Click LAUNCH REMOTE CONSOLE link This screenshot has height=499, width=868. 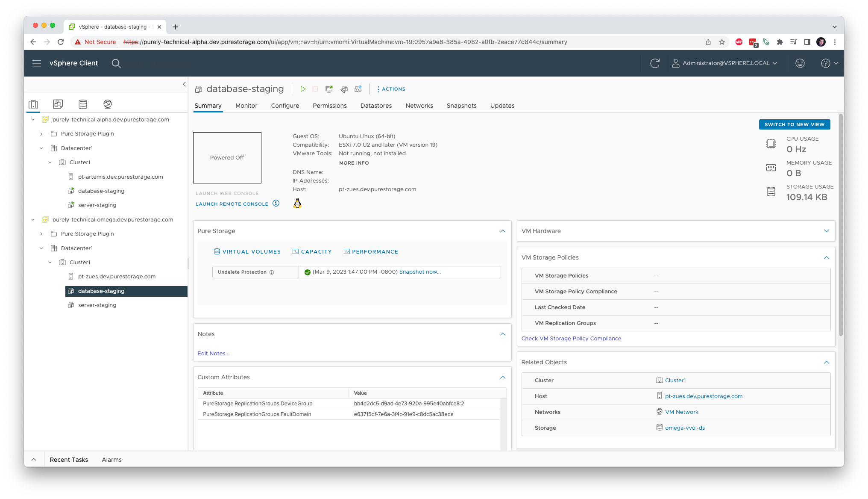point(232,204)
